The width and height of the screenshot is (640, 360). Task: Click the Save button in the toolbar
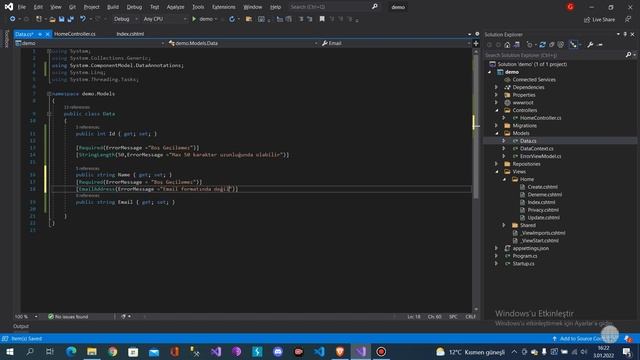coord(61,19)
